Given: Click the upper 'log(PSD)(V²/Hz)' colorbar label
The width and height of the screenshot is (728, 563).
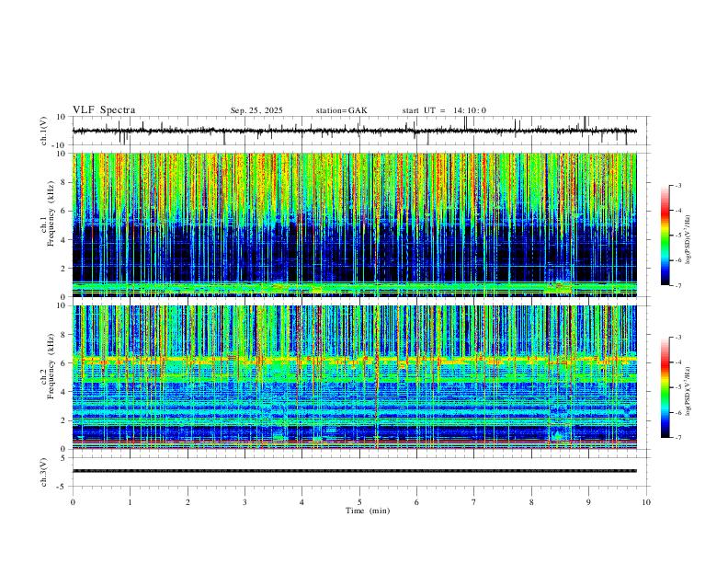Looking at the screenshot, I should point(688,240).
